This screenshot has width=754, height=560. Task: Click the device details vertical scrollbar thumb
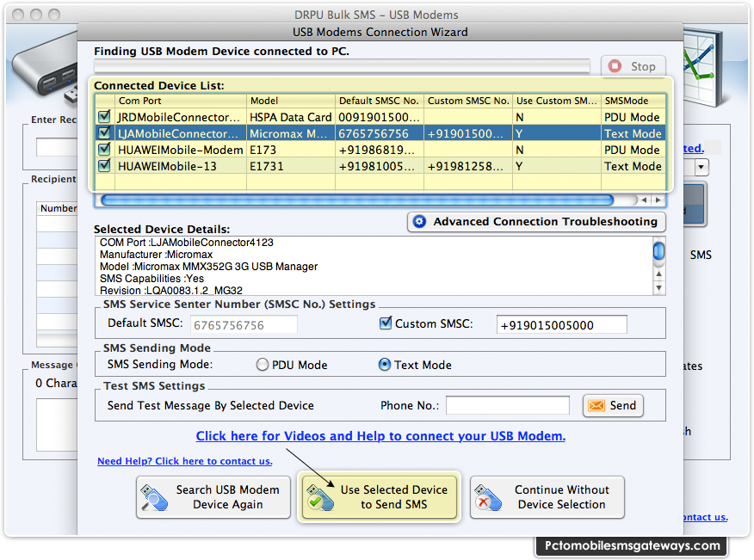pos(658,251)
